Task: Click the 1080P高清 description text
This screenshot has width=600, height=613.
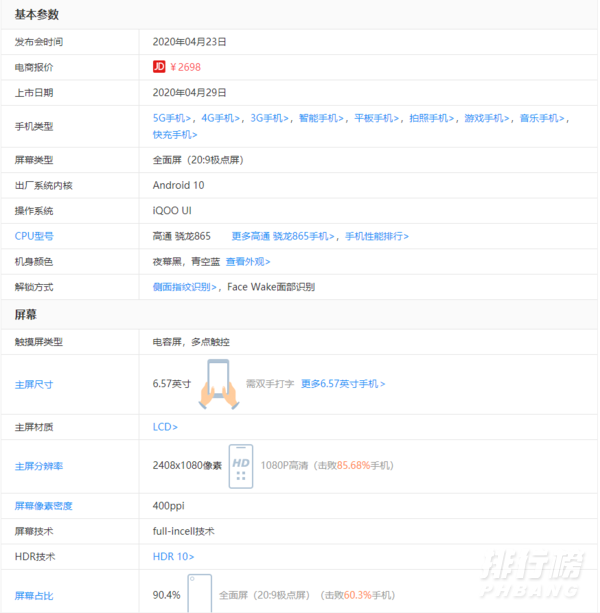Action: [x=285, y=465]
